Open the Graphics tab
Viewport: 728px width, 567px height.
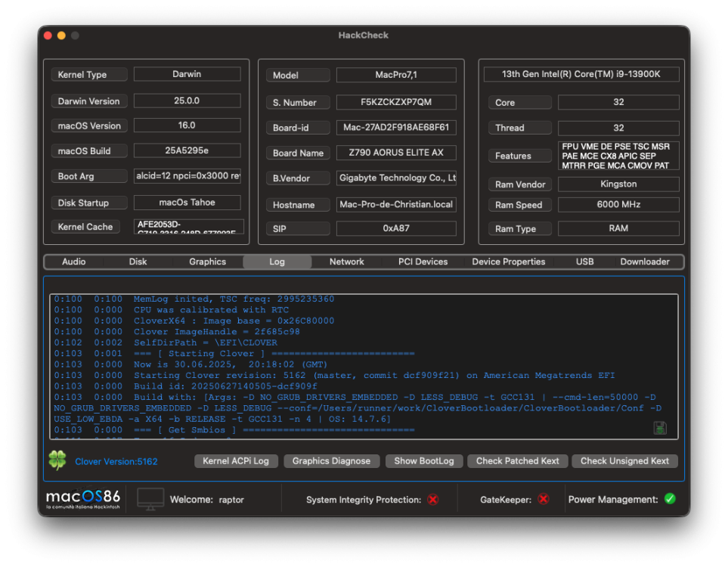[208, 262]
